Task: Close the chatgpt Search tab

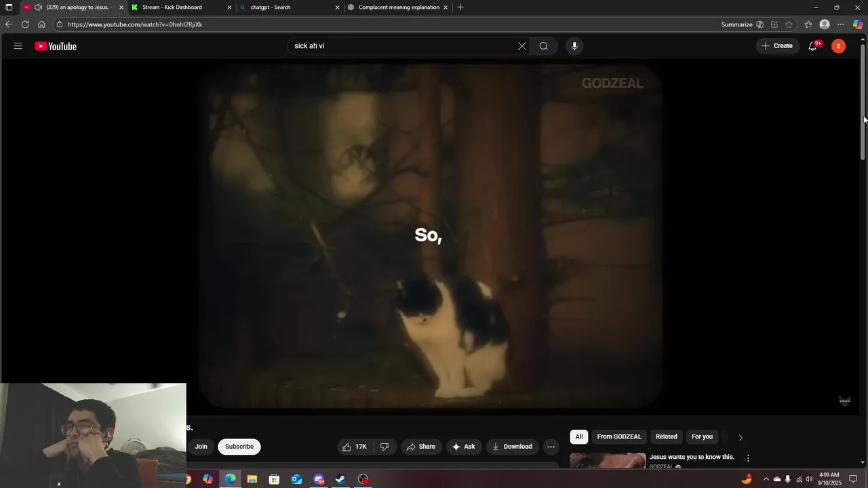Action: click(x=337, y=7)
